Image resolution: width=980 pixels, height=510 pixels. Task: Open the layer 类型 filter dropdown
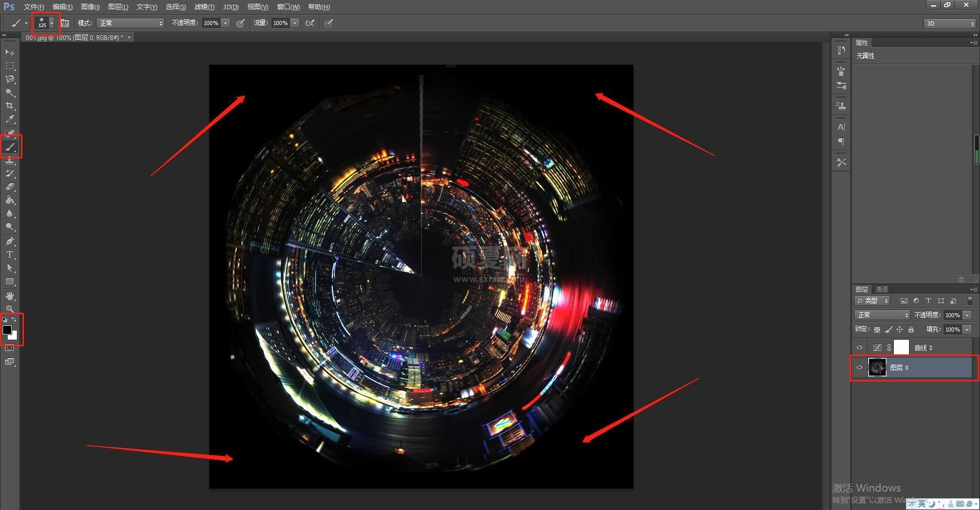872,301
